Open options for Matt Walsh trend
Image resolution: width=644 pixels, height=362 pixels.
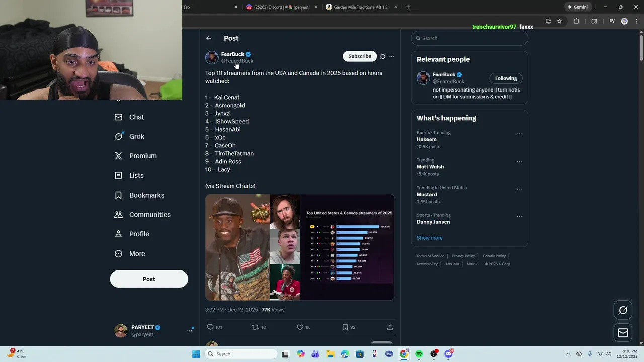click(519, 161)
